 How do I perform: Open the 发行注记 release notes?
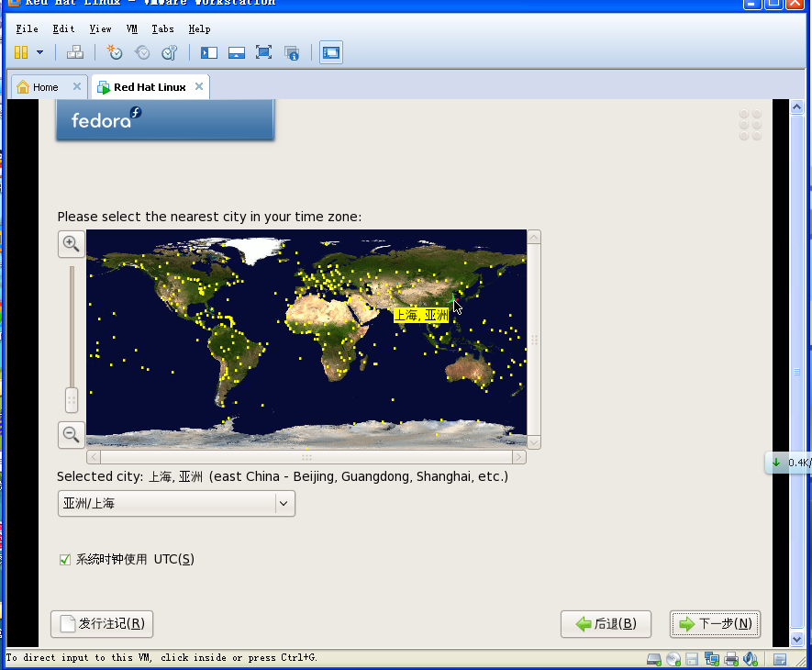click(x=101, y=624)
